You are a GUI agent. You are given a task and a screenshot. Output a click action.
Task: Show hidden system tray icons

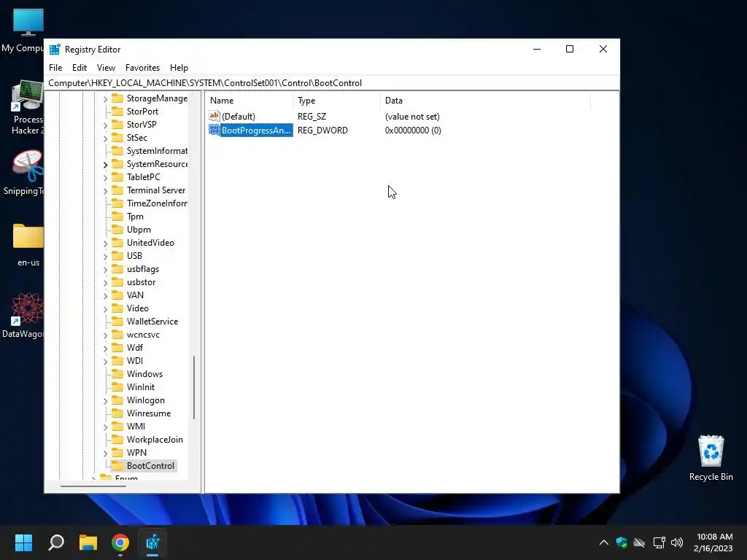click(x=603, y=542)
